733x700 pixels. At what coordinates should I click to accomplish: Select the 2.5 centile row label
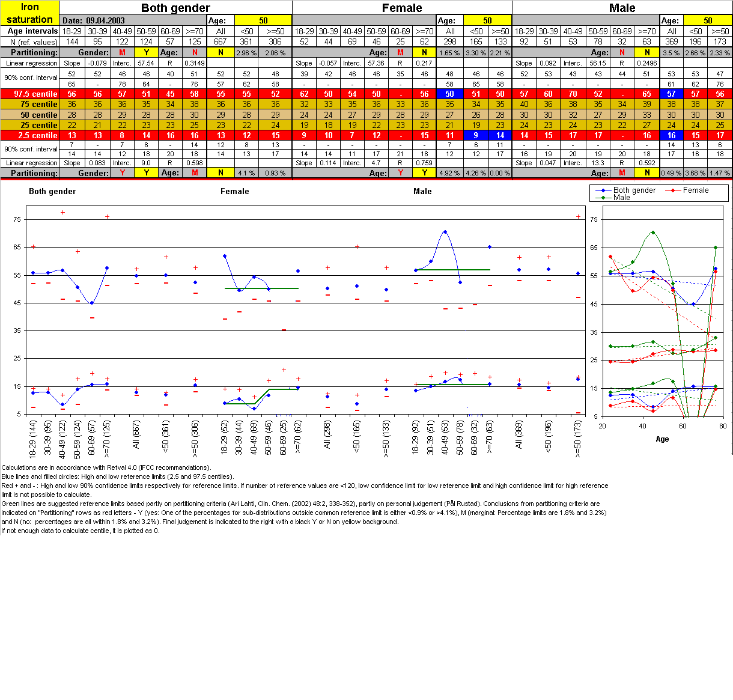point(30,135)
